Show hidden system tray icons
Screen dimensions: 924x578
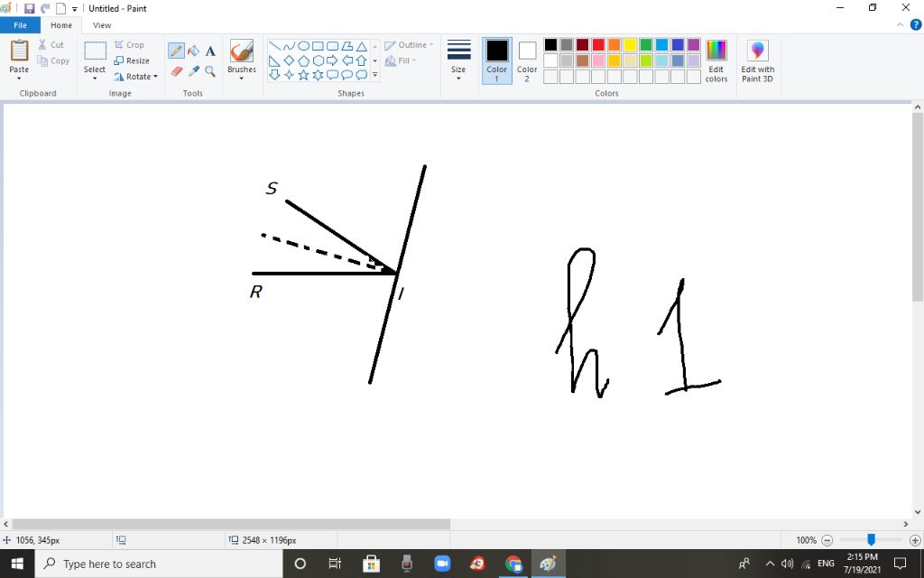(x=770, y=564)
